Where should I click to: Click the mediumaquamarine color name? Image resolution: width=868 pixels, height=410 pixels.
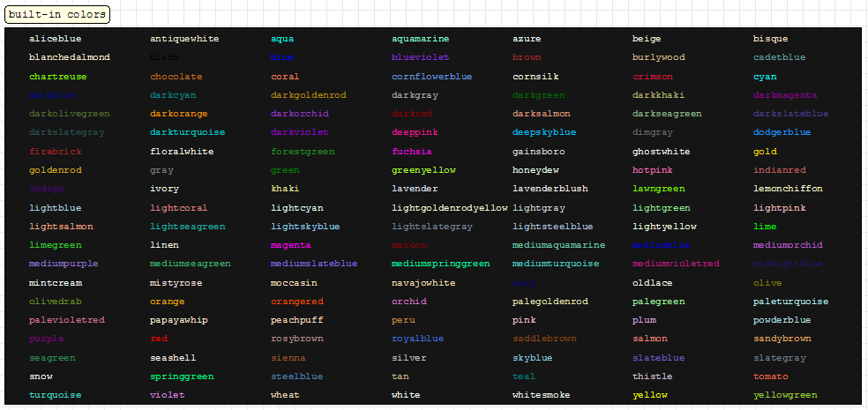pos(558,245)
